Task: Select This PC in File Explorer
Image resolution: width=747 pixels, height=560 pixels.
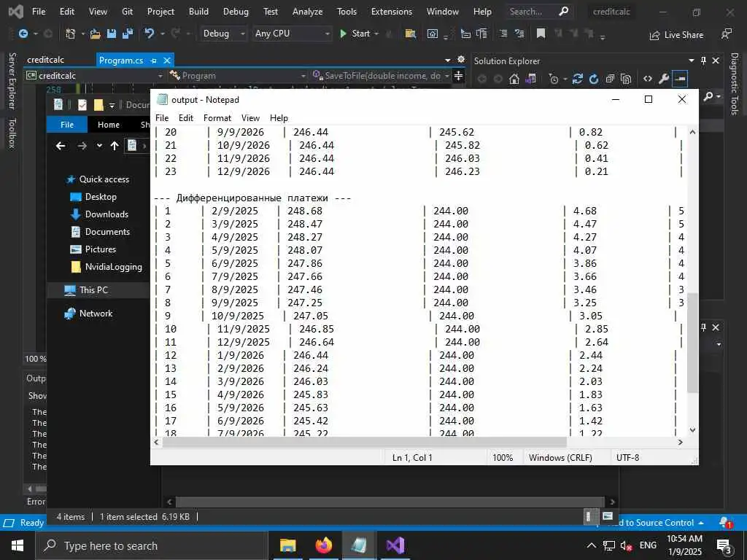Action: pos(93,290)
